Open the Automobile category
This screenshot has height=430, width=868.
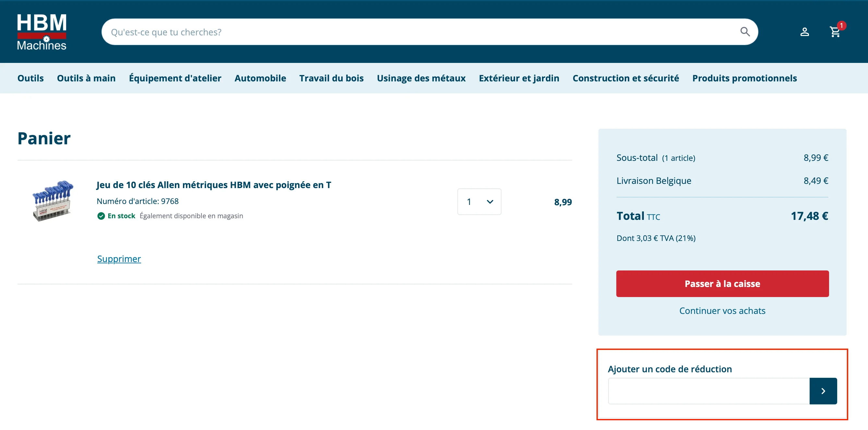point(260,78)
